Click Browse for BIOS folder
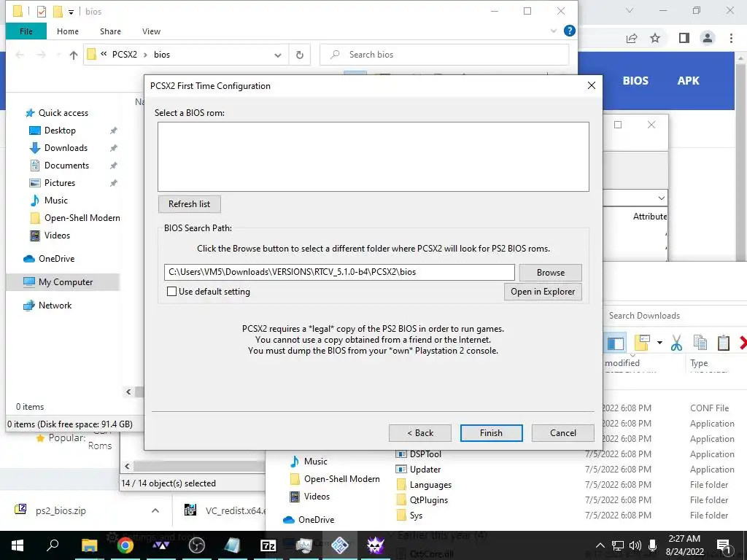This screenshot has height=560, width=747. (550, 273)
